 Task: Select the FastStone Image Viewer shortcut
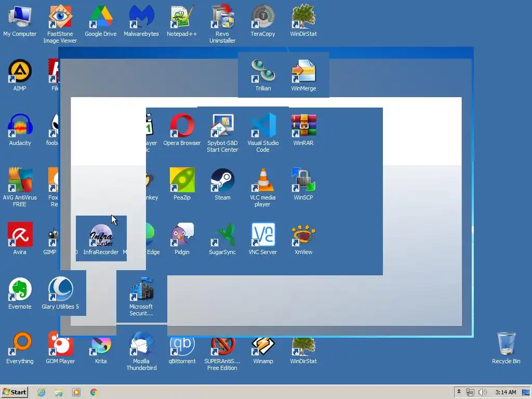pos(60,24)
